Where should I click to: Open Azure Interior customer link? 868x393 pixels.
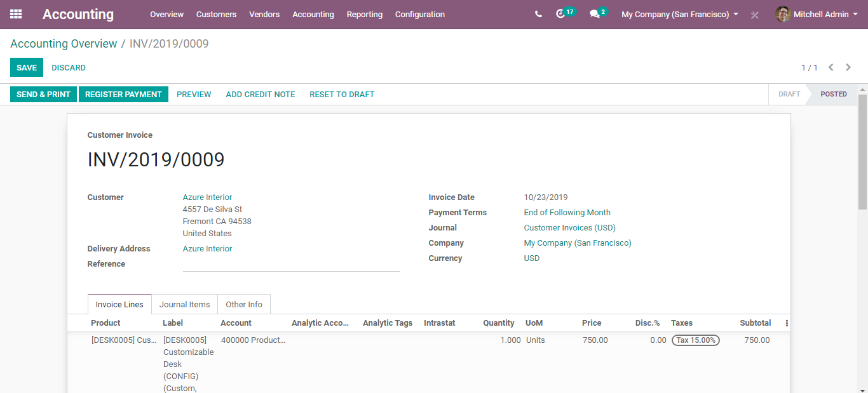(207, 197)
